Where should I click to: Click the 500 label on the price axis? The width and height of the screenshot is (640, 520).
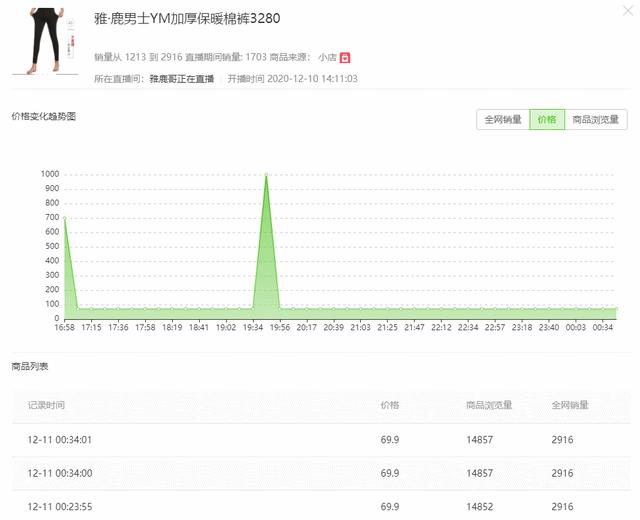(x=52, y=247)
